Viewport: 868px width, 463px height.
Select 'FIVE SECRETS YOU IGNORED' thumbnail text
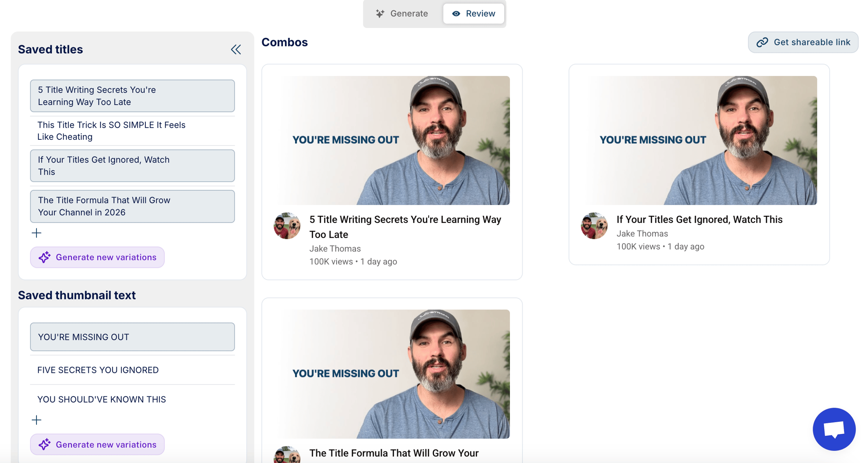point(132,370)
